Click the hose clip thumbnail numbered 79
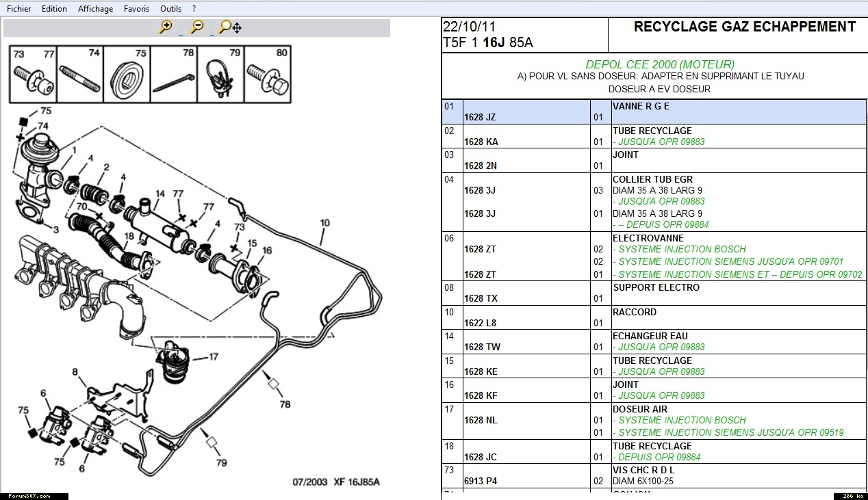 pos(220,73)
